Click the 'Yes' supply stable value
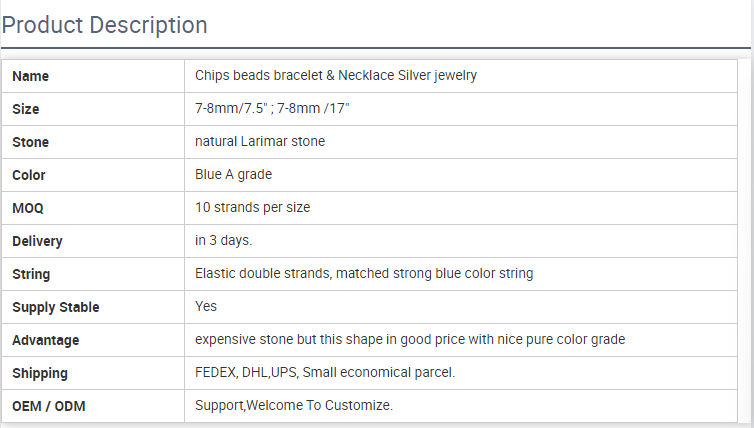This screenshot has height=428, width=754. coord(206,307)
